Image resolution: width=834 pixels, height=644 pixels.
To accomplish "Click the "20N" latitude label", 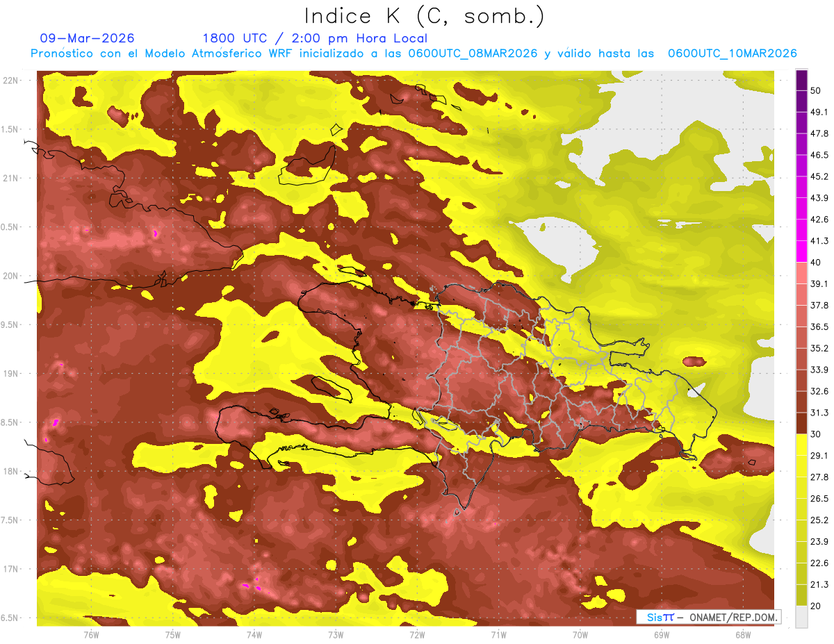I will [x=10, y=276].
